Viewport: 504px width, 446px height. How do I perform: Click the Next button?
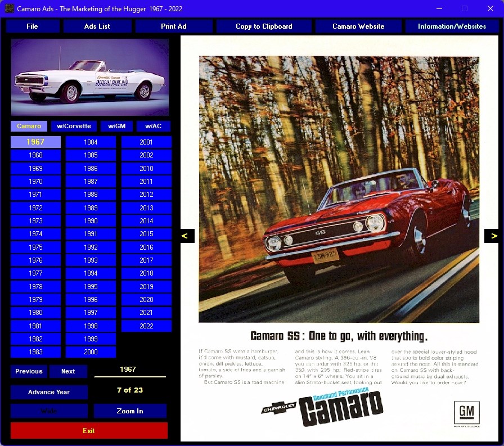coord(68,371)
